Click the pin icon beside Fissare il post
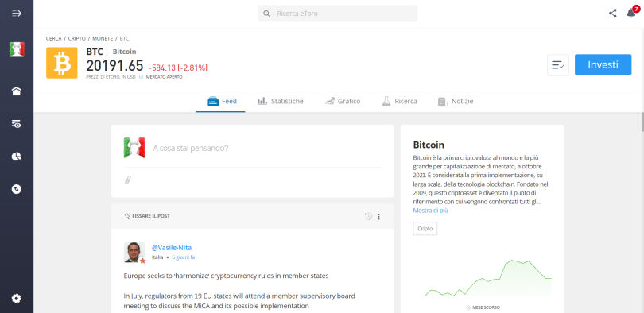Screen dimensions: 644x313 tap(127, 216)
